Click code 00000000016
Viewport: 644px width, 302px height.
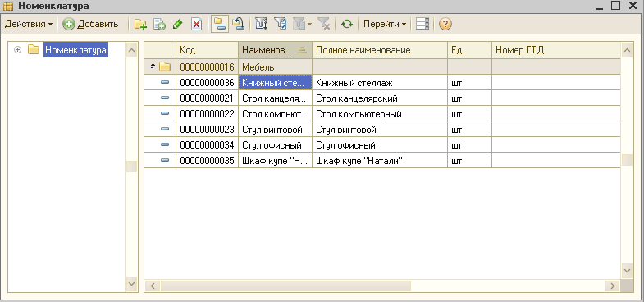(x=207, y=66)
